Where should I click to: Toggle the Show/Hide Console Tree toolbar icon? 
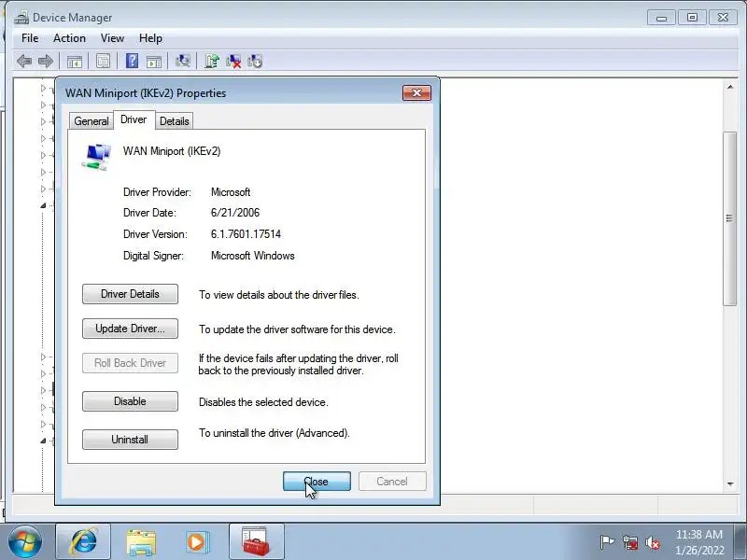[75, 61]
